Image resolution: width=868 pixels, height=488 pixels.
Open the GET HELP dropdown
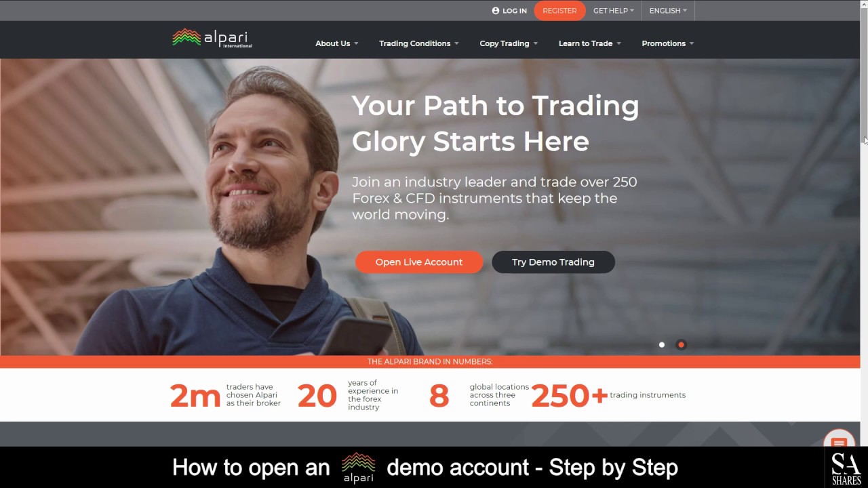[x=614, y=11]
